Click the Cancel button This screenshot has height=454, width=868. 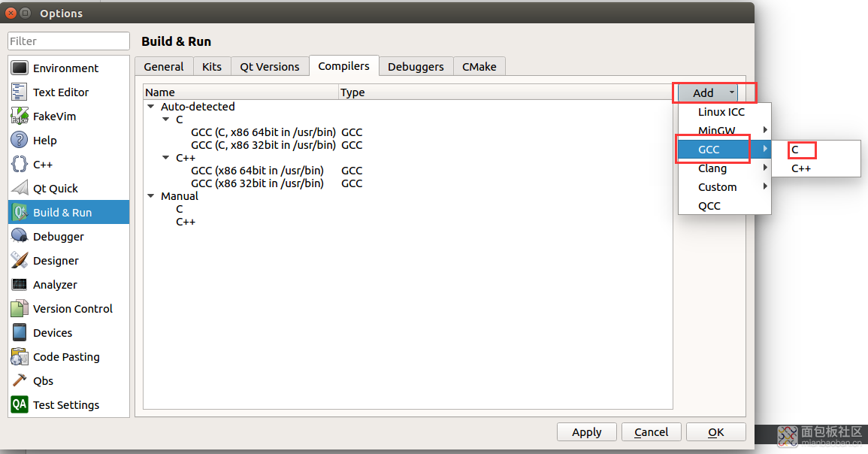coord(651,432)
